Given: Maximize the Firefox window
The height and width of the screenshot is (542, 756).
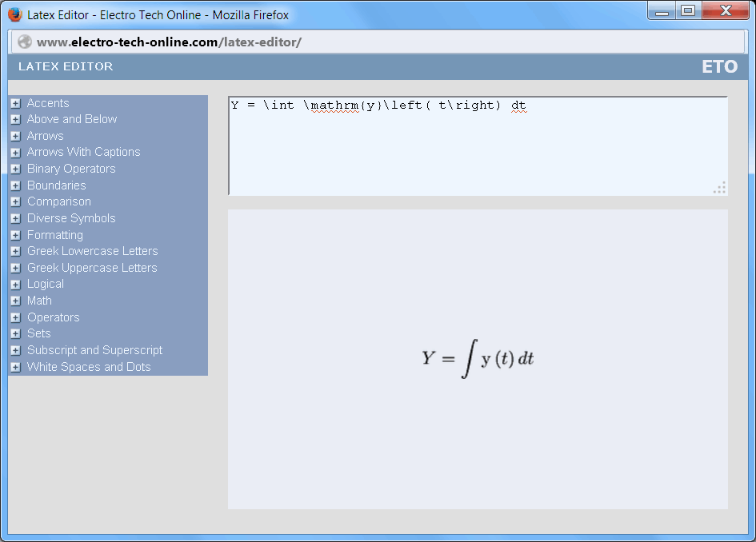Looking at the screenshot, I should click(688, 11).
